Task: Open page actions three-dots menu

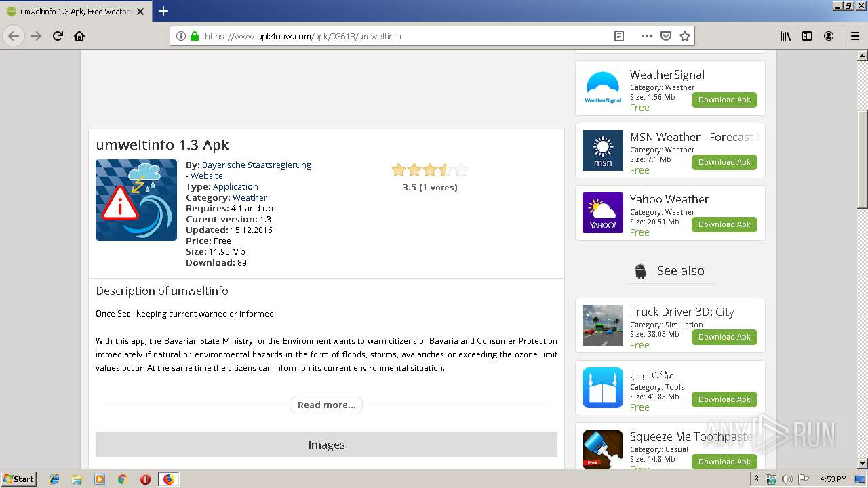Action: tap(646, 36)
